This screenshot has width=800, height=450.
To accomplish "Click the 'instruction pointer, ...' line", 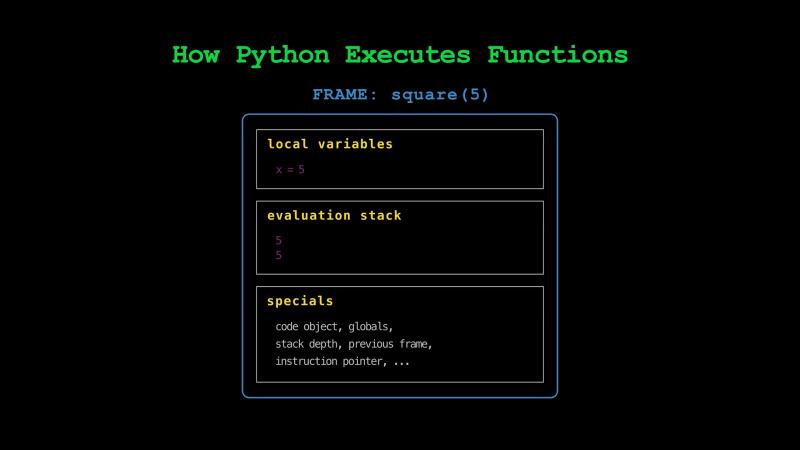I will point(342,361).
